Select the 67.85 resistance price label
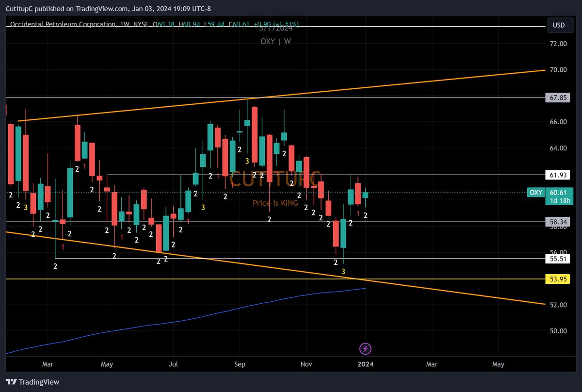The height and width of the screenshot is (392, 582). coord(557,98)
